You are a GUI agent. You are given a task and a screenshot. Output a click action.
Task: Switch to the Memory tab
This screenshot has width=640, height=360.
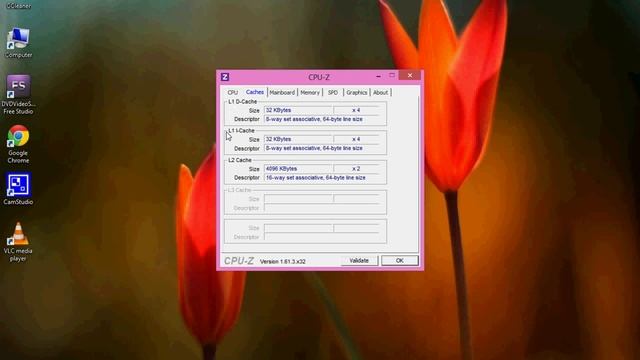[310, 93]
